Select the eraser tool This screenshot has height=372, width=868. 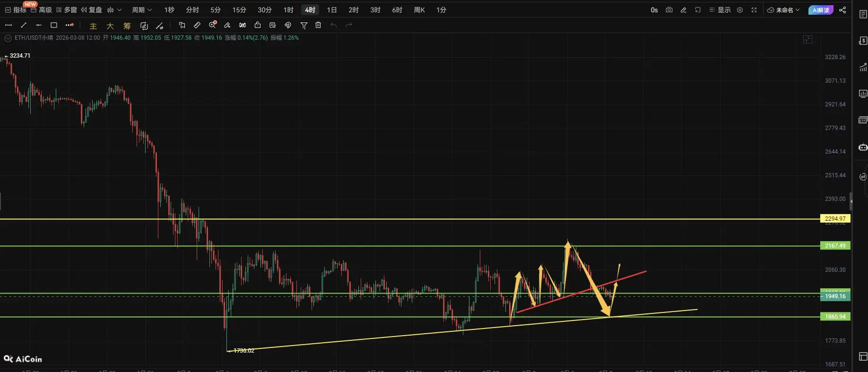coord(227,25)
